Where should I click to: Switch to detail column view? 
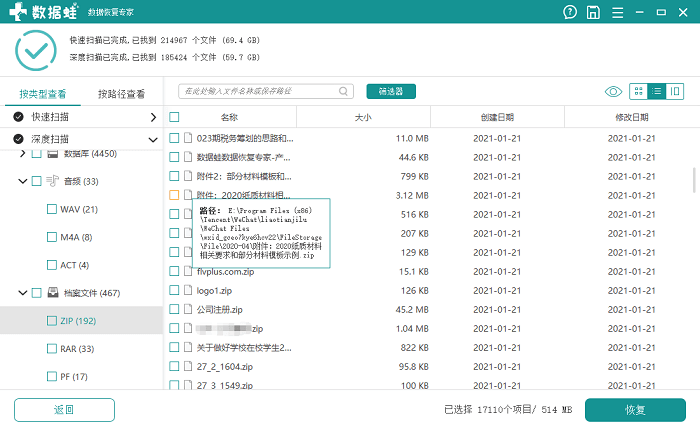(x=675, y=92)
